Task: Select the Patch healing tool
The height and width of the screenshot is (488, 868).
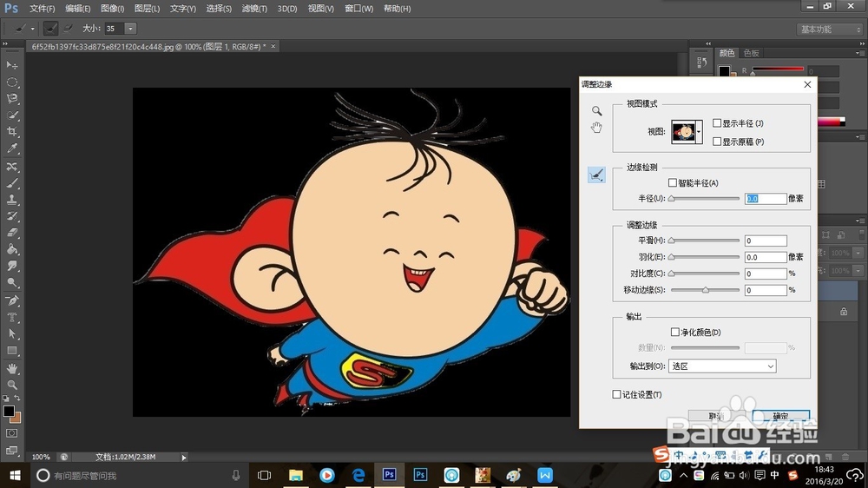Action: click(11, 166)
